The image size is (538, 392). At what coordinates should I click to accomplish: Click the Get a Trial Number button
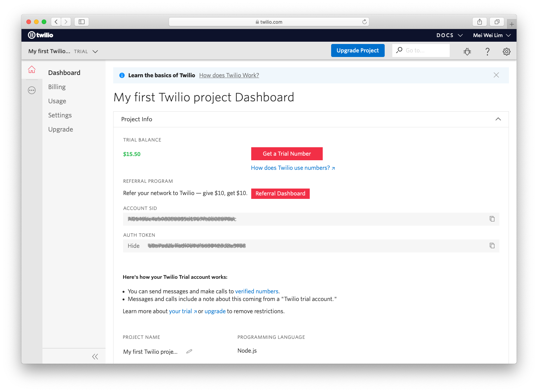287,154
